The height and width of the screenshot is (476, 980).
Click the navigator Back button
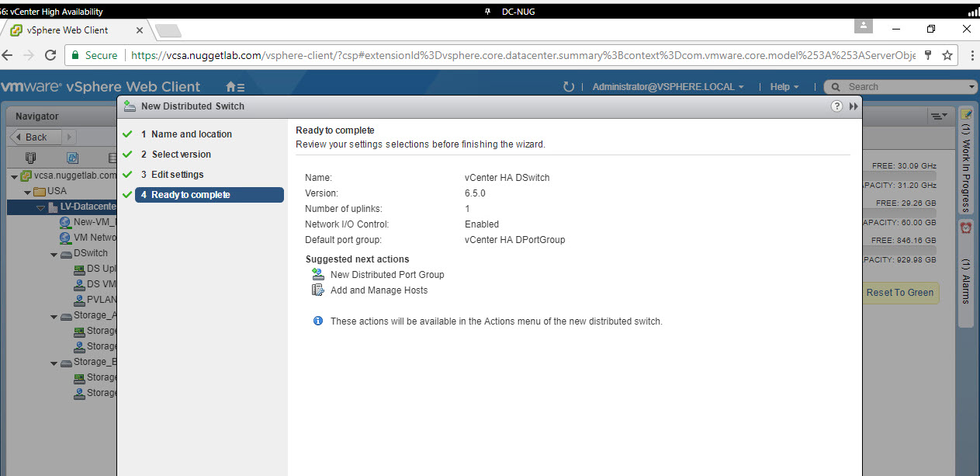pos(33,137)
